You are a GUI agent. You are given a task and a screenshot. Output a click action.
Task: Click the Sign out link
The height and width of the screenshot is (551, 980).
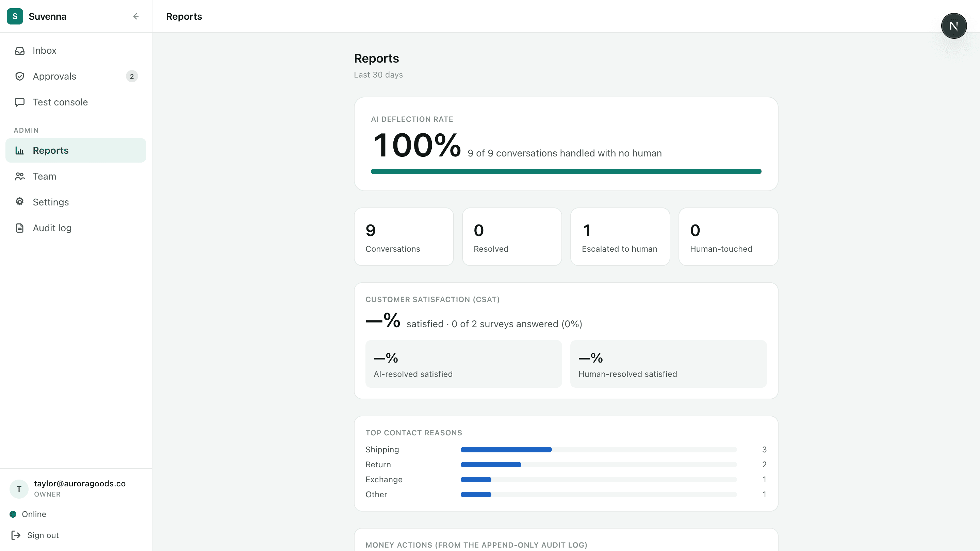[35, 535]
